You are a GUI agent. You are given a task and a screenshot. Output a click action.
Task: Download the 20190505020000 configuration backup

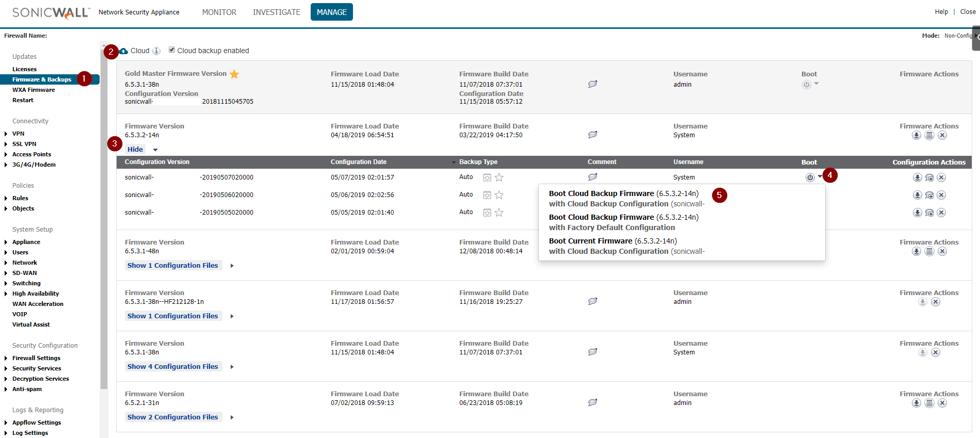click(917, 213)
